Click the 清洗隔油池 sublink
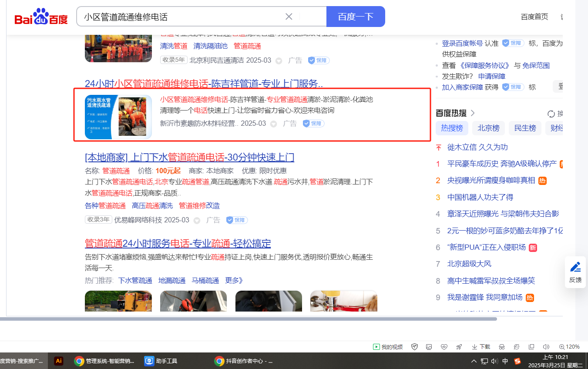Viewport: 588px width, 369px height. pos(210,46)
